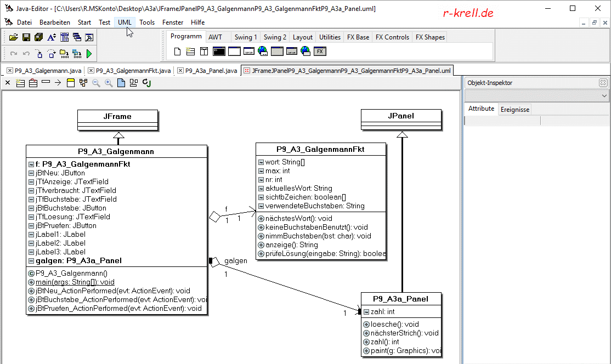This screenshot has width=611, height=364.
Task: Zoom in on the UML diagram
Action: (x=109, y=83)
